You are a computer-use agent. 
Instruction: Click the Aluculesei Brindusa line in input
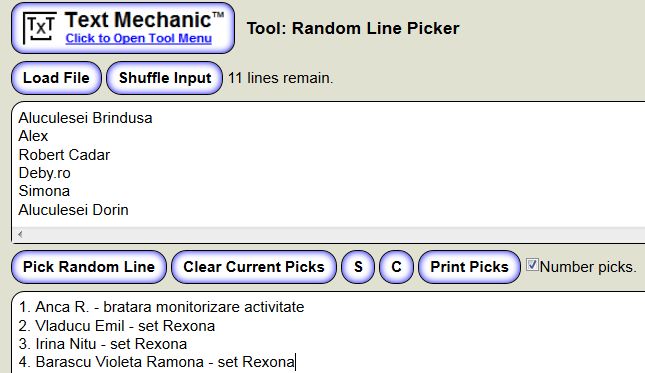pyautogui.click(x=85, y=118)
